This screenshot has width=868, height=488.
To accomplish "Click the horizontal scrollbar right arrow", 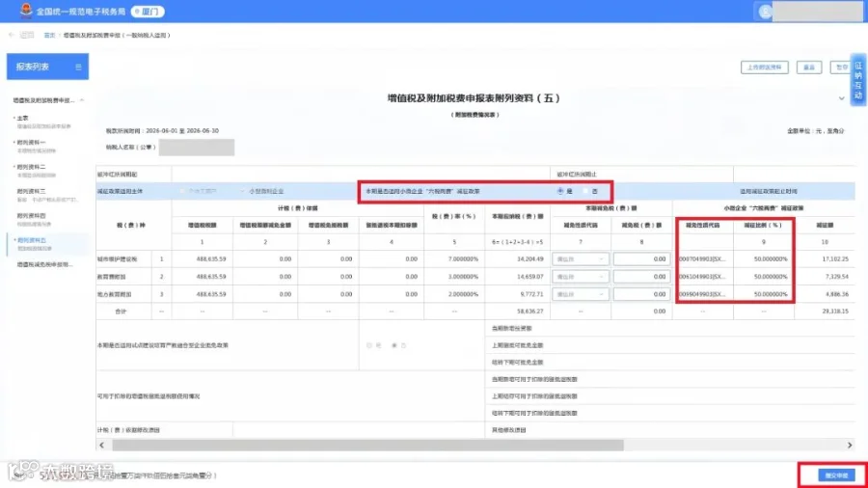I will tap(849, 445).
